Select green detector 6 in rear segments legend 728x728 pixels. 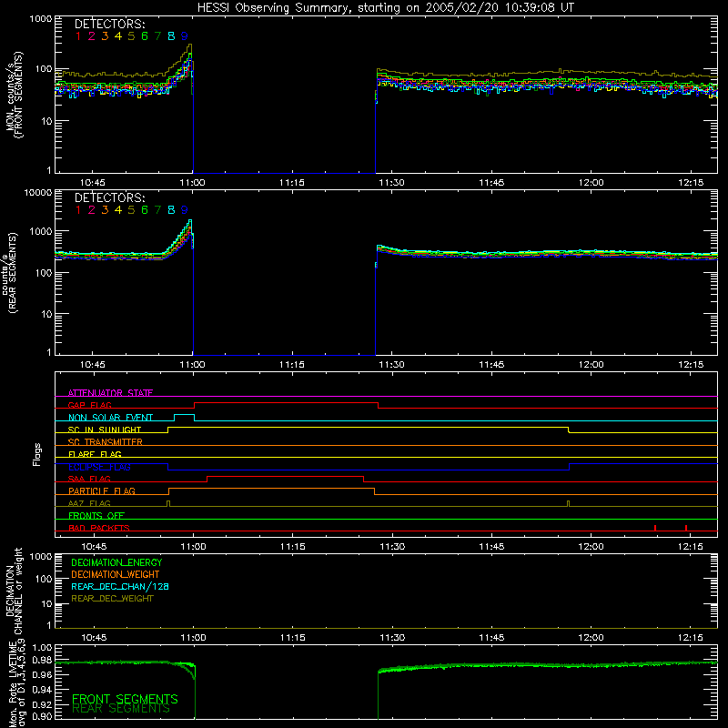tap(145, 210)
